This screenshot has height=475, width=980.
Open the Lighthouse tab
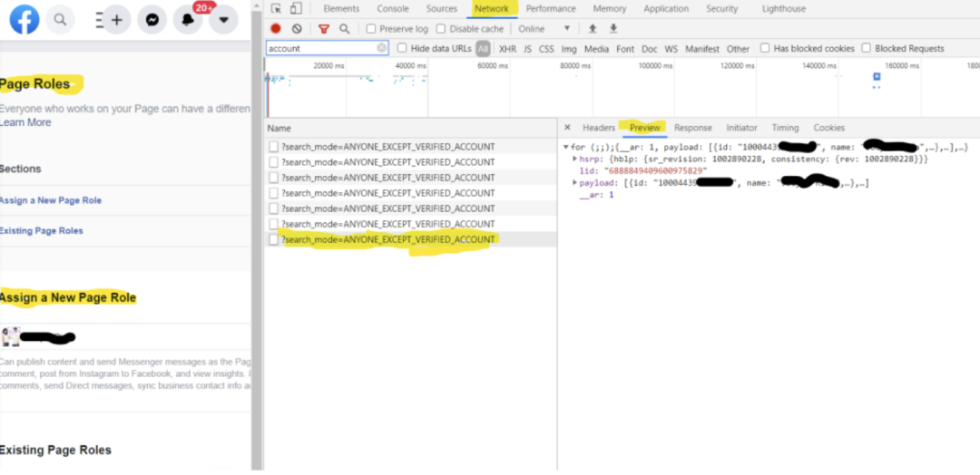pyautogui.click(x=784, y=9)
